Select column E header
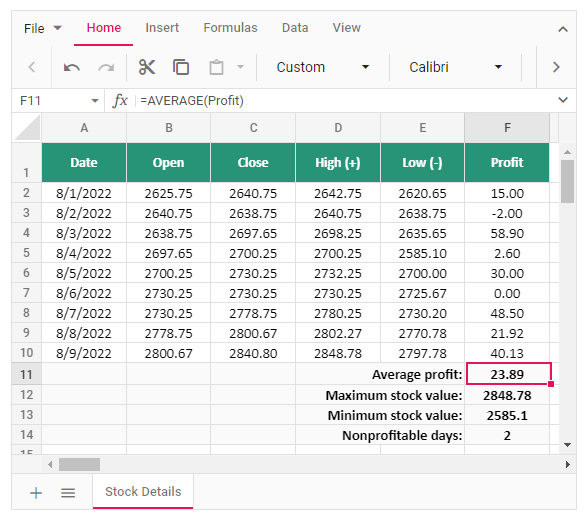The width and height of the screenshot is (586, 519). (422, 128)
